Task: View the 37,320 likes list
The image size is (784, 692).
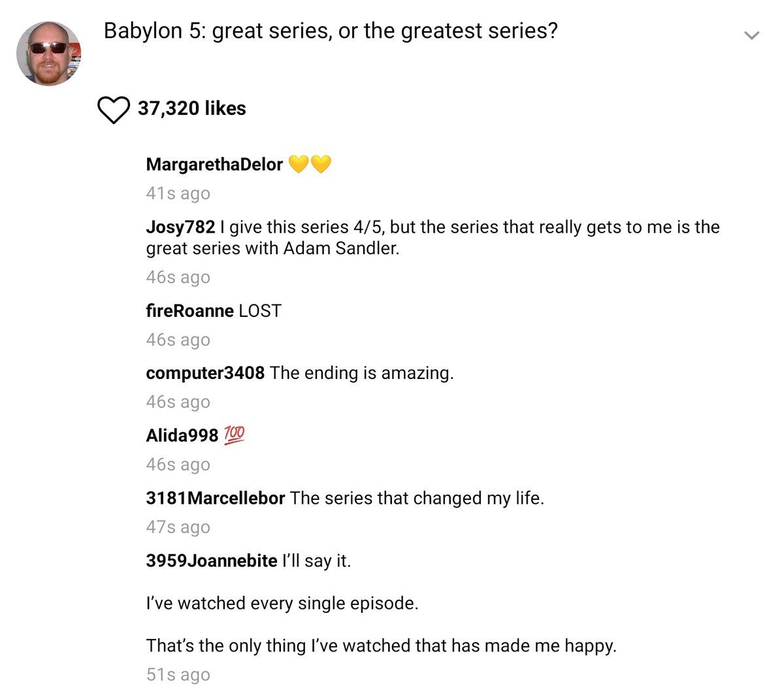Action: [191, 108]
